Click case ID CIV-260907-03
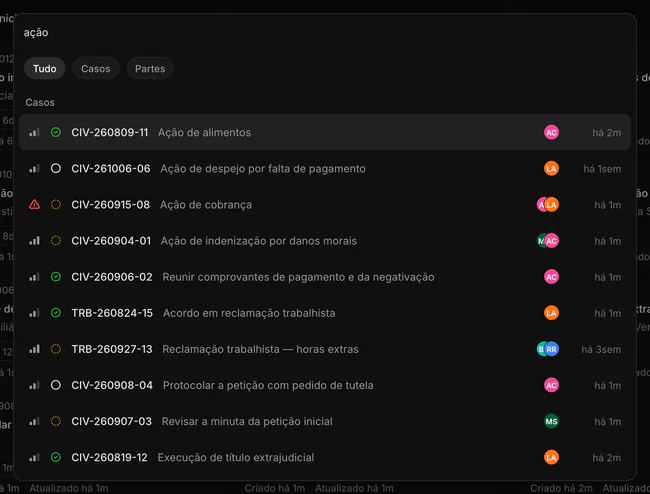 [x=111, y=421]
